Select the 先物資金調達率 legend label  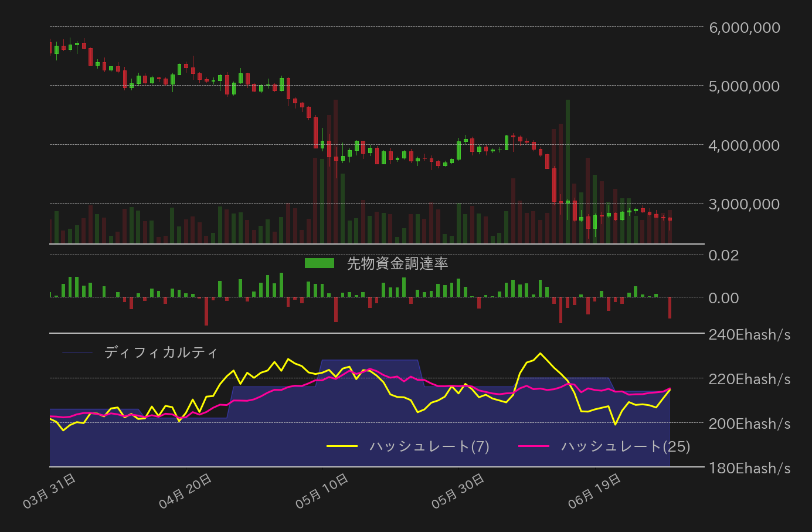point(397,263)
